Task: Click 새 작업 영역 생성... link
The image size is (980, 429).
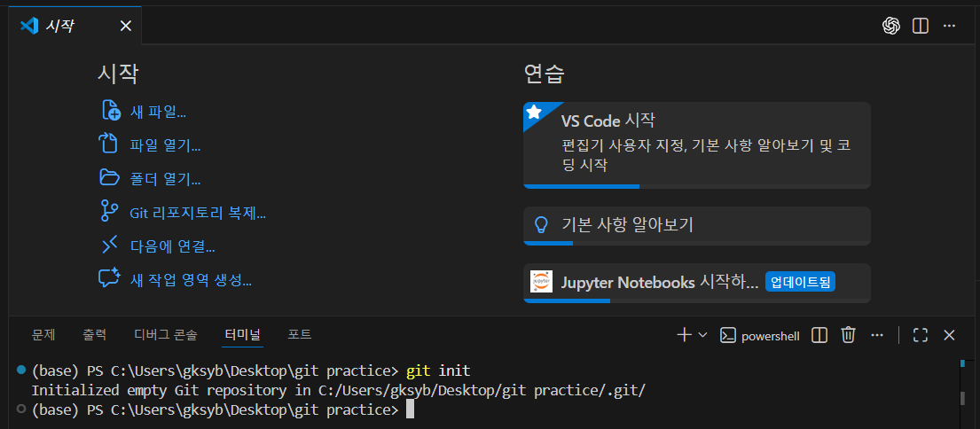Action: (x=191, y=280)
